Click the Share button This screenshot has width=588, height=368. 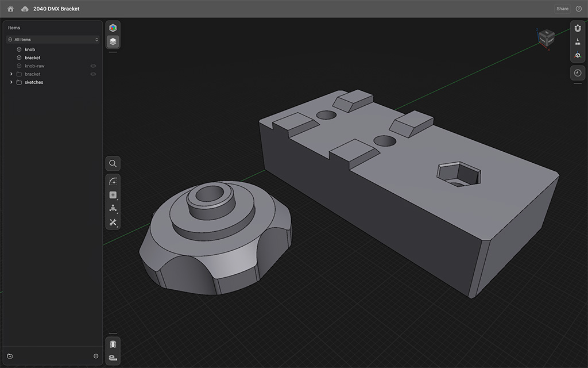pyautogui.click(x=562, y=9)
